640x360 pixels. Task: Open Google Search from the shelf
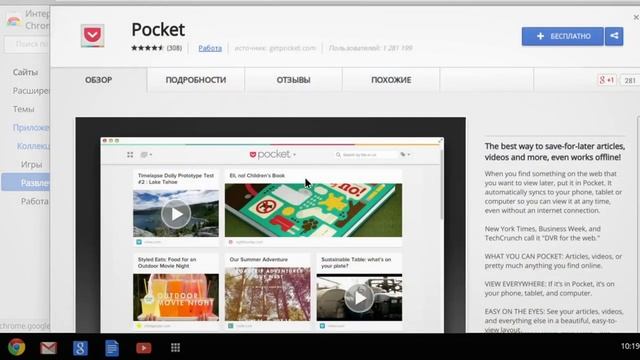click(x=80, y=348)
